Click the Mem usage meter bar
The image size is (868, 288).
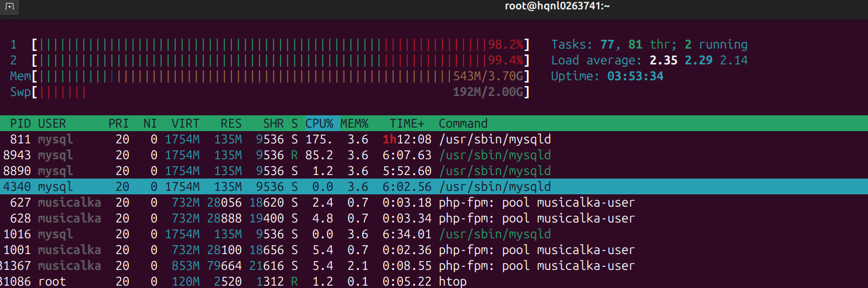click(x=281, y=76)
